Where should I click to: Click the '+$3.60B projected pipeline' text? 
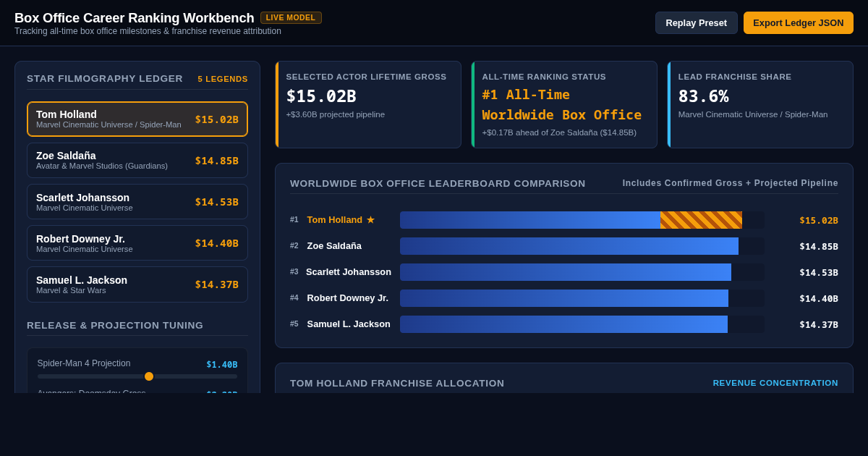(x=336, y=114)
